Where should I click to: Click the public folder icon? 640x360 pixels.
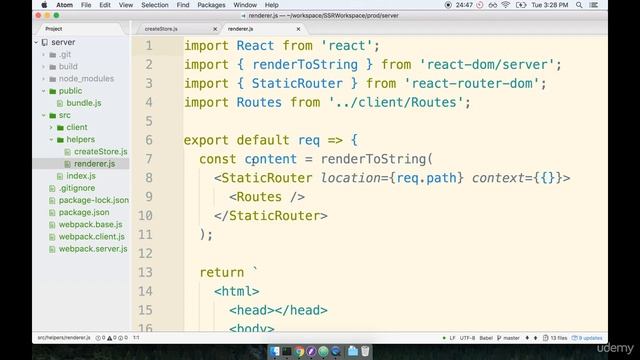53,91
